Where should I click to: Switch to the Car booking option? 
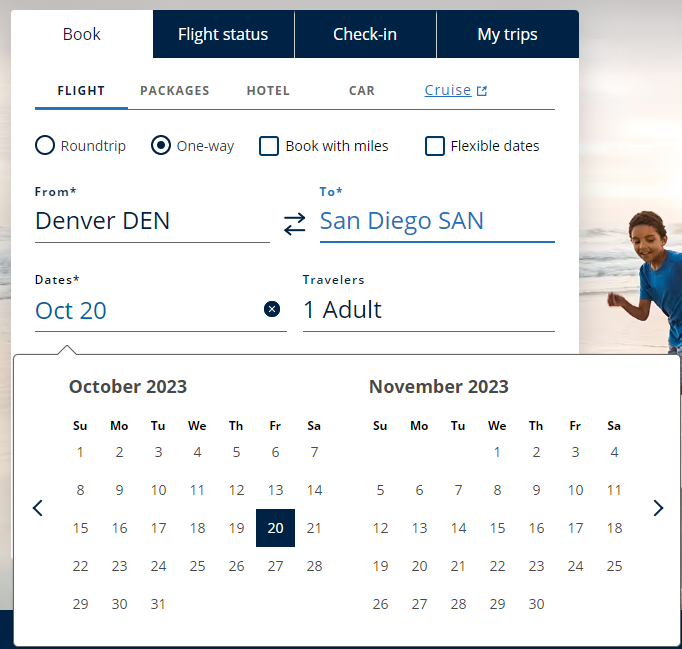[x=362, y=90]
